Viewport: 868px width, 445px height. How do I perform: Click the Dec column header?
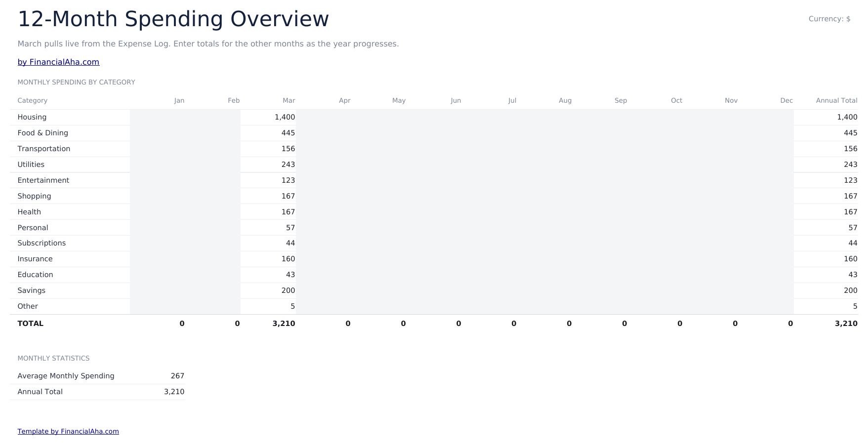pyautogui.click(x=786, y=100)
